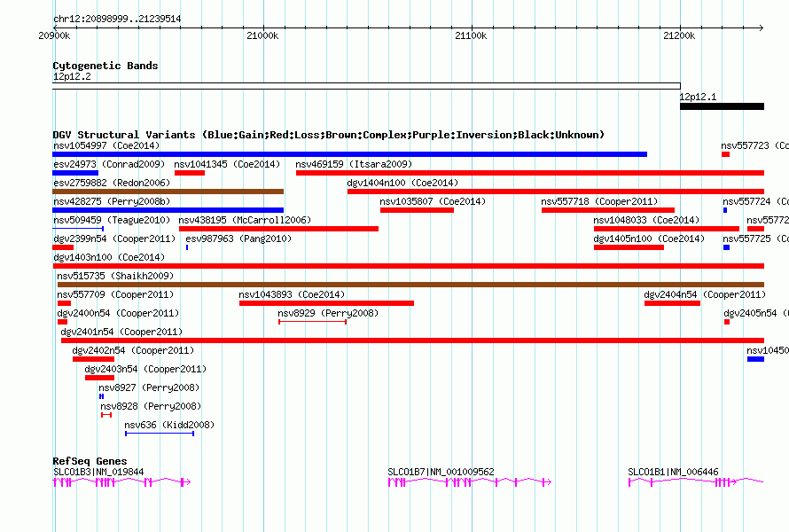Click the brown nsv515735 complex bar
The width and height of the screenshot is (789, 532).
410,285
